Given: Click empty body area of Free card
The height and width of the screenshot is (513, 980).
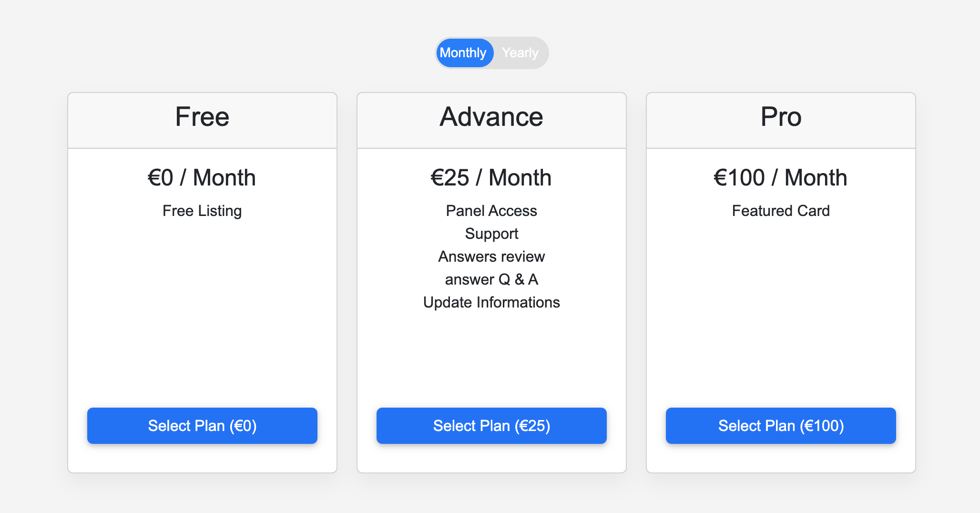Looking at the screenshot, I should [202, 310].
